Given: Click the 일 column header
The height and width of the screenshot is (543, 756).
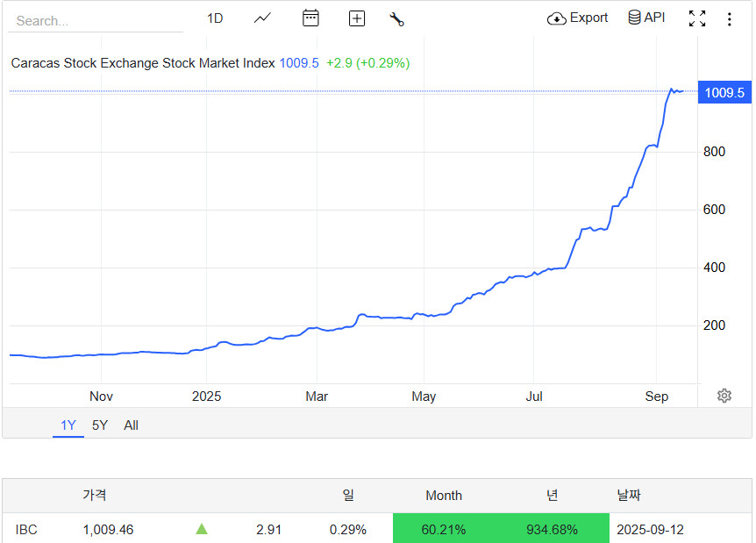Looking at the screenshot, I should click(348, 496).
